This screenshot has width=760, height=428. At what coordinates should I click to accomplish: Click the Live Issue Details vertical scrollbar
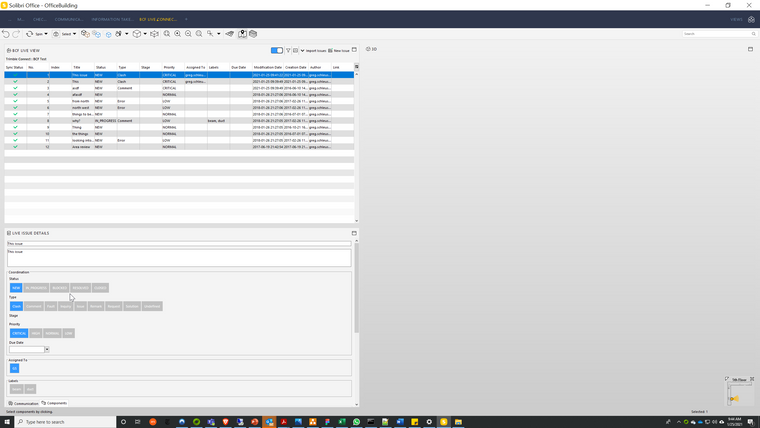click(x=357, y=287)
